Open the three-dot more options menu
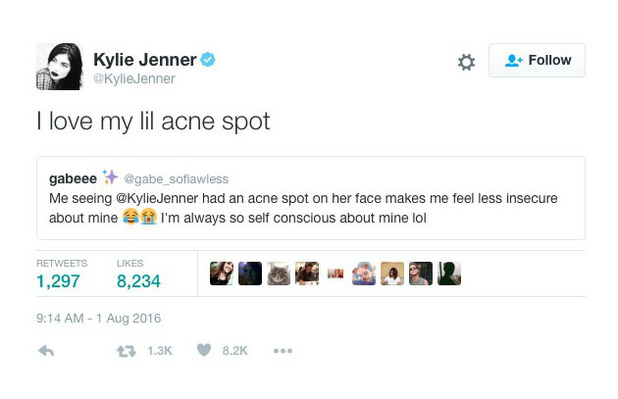This screenshot has height=399, width=618. point(283,351)
